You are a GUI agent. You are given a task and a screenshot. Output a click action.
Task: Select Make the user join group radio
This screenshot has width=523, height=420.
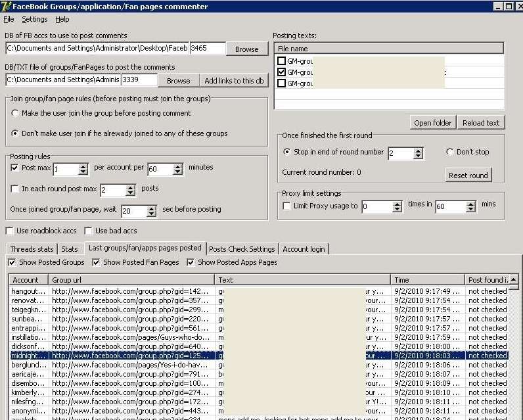coord(14,113)
